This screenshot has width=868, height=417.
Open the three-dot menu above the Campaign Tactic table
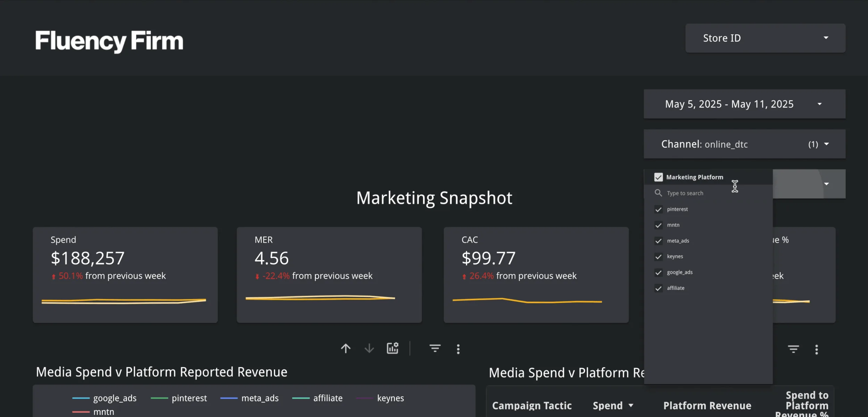coord(817,349)
